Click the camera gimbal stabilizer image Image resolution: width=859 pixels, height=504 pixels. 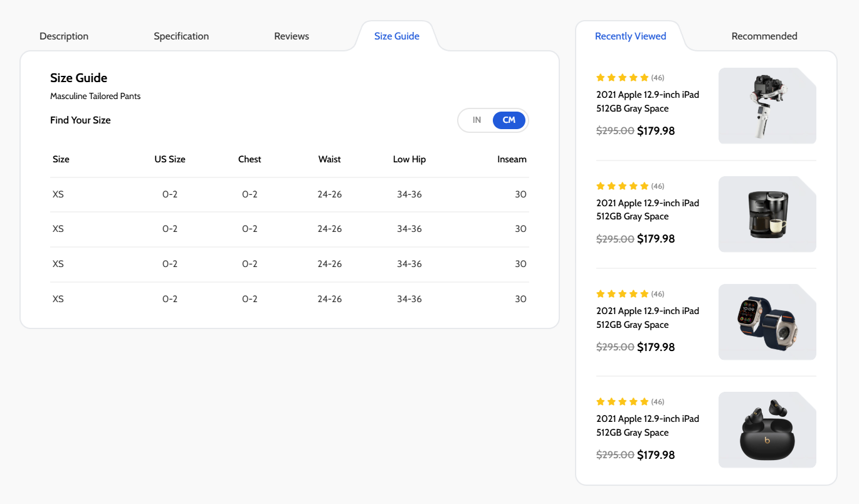767,106
